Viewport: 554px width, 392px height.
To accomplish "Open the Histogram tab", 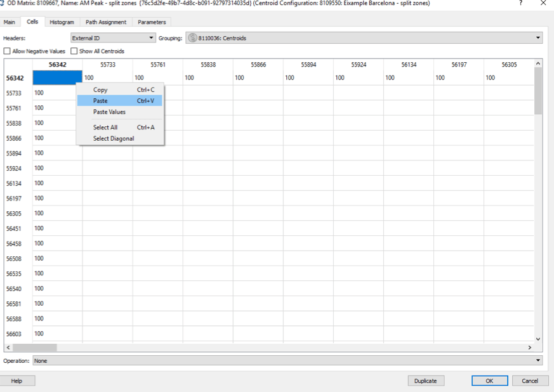I will coord(62,22).
